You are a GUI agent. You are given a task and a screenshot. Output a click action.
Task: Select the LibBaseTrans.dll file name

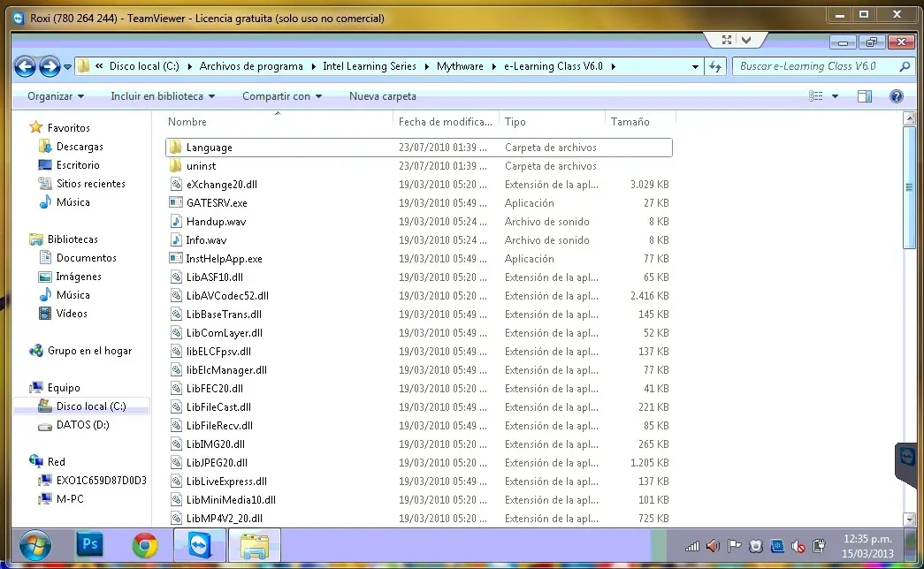(224, 314)
